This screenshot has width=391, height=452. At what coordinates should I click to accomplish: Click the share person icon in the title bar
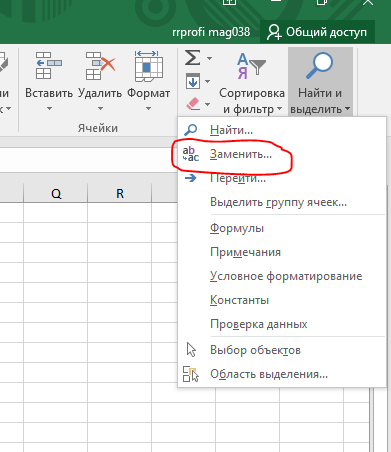274,32
